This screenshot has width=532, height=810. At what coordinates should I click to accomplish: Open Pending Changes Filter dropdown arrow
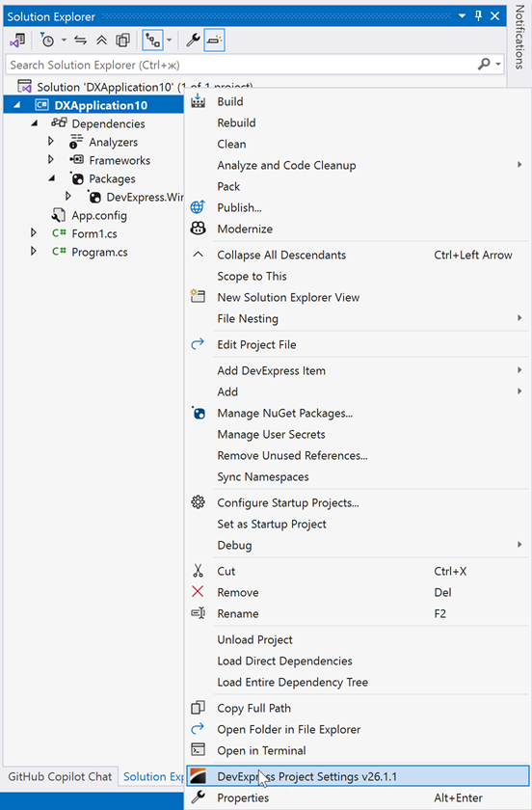tap(64, 40)
